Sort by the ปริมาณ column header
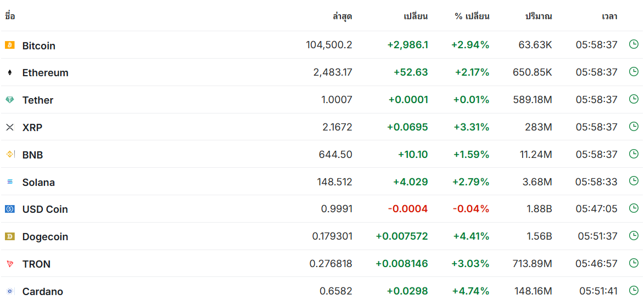Viewport: 644px width, 300px height. (539, 17)
